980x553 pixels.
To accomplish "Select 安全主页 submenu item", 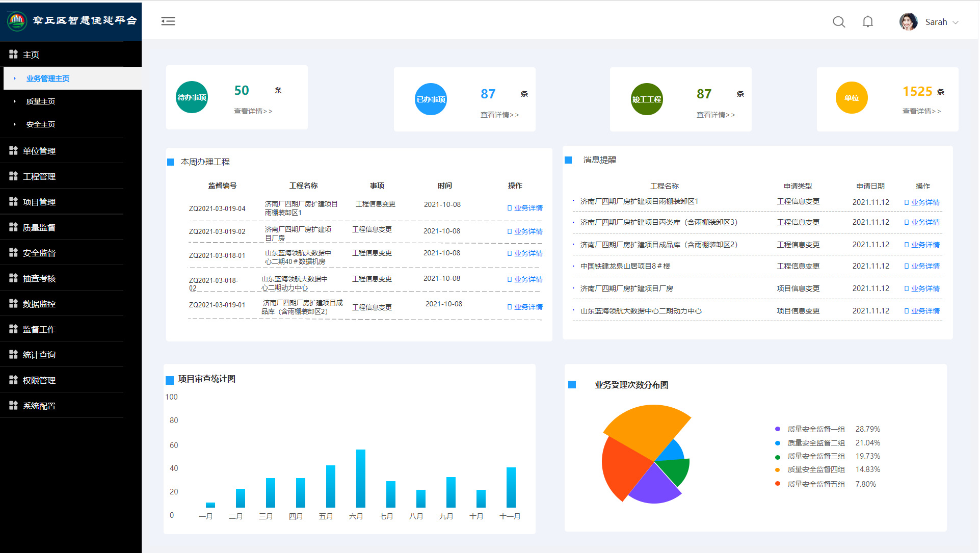I will pyautogui.click(x=41, y=124).
